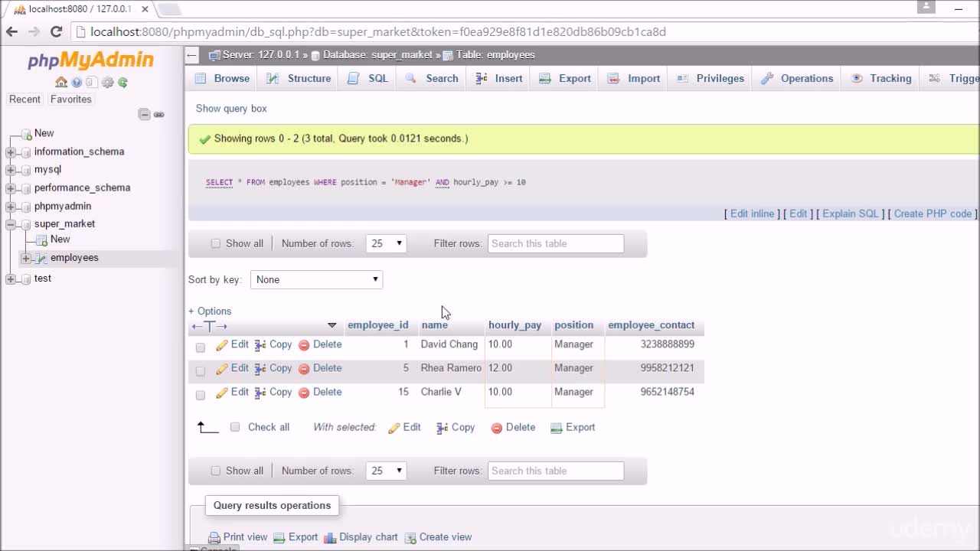Click the blue help documentation icon
The width and height of the screenshot is (980, 551).
pos(77,83)
